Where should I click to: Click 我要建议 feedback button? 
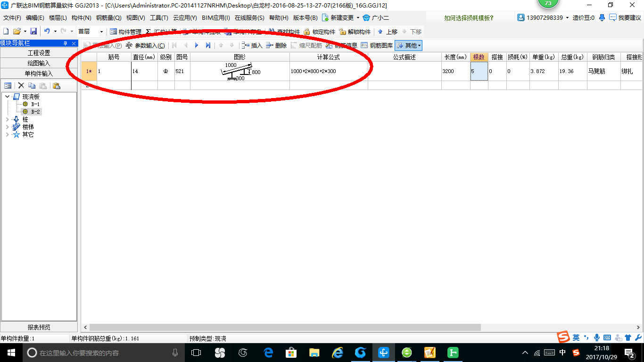coord(625,18)
